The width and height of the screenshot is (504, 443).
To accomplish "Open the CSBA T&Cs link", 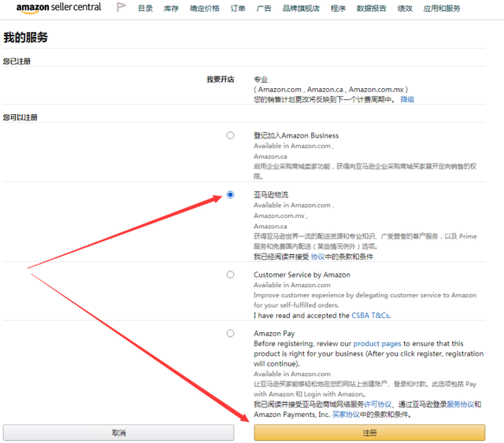I will click(x=371, y=316).
